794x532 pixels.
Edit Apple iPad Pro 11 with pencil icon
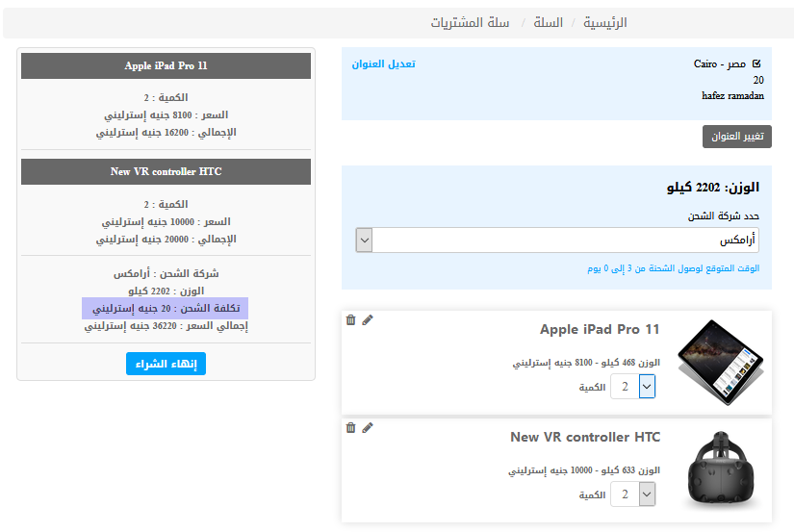point(368,320)
